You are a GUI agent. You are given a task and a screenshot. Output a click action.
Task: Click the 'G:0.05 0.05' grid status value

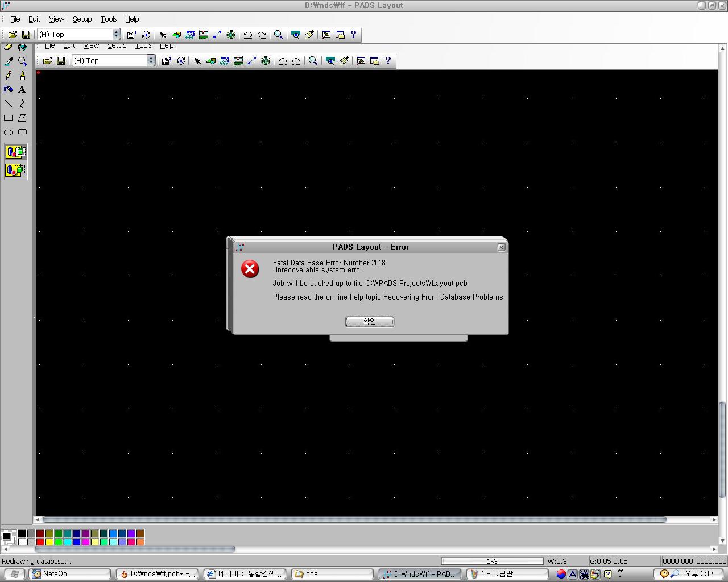tap(609, 561)
